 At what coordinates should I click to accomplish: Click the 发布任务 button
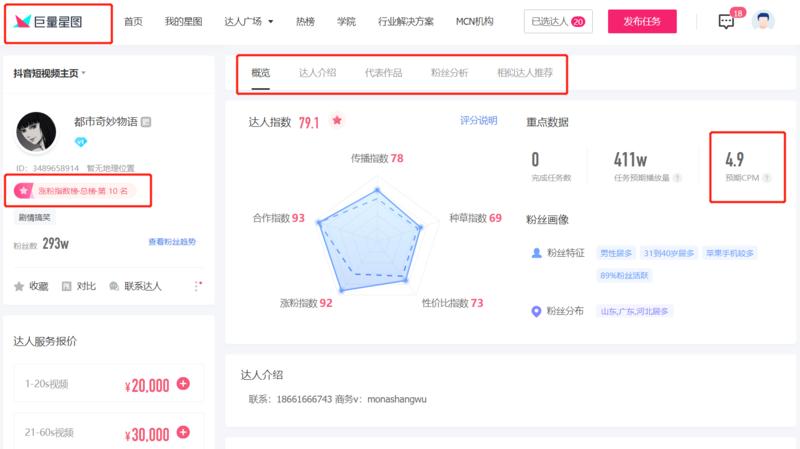click(x=642, y=22)
